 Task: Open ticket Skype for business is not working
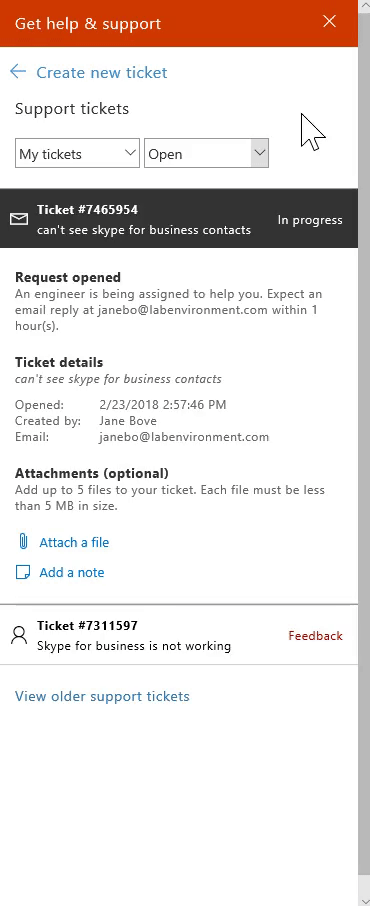click(x=134, y=646)
